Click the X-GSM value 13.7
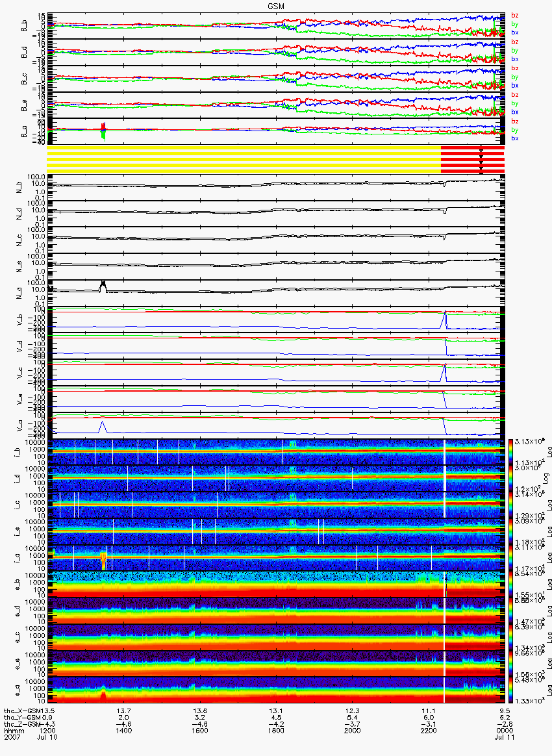The image size is (552, 756). pyautogui.click(x=124, y=711)
